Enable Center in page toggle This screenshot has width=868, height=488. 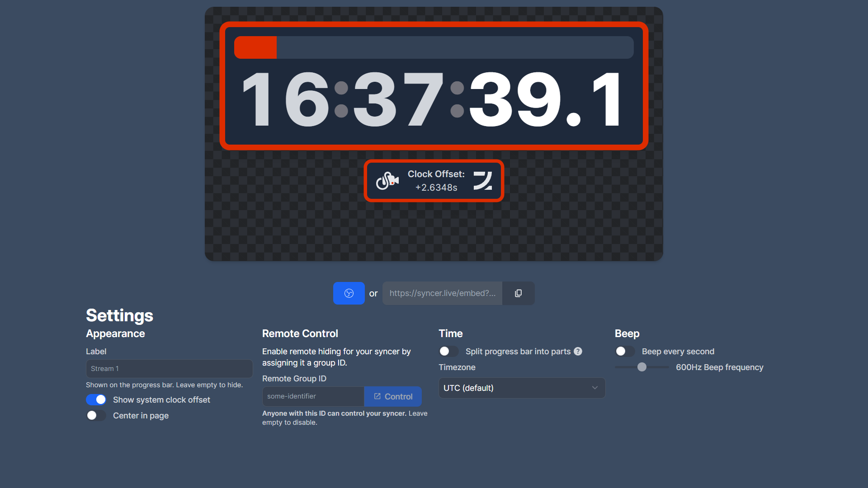(96, 416)
